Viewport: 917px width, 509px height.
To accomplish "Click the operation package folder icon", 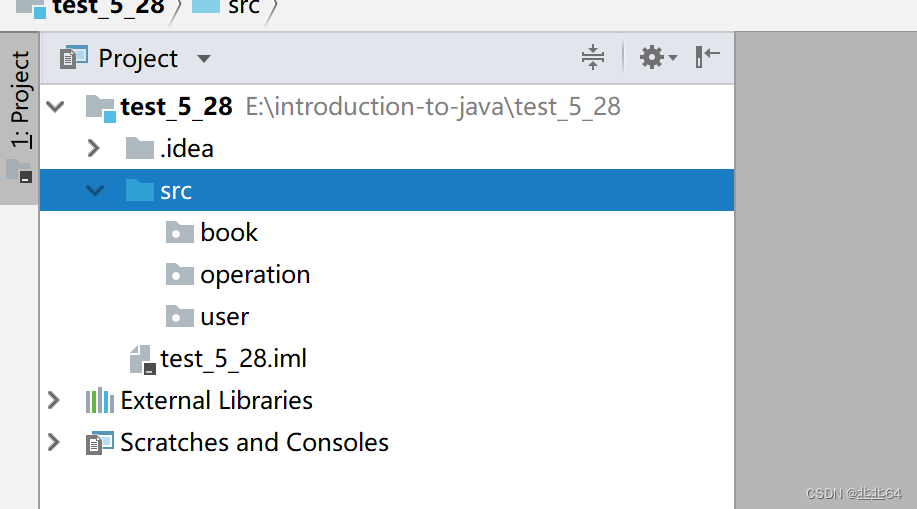I will click(179, 275).
